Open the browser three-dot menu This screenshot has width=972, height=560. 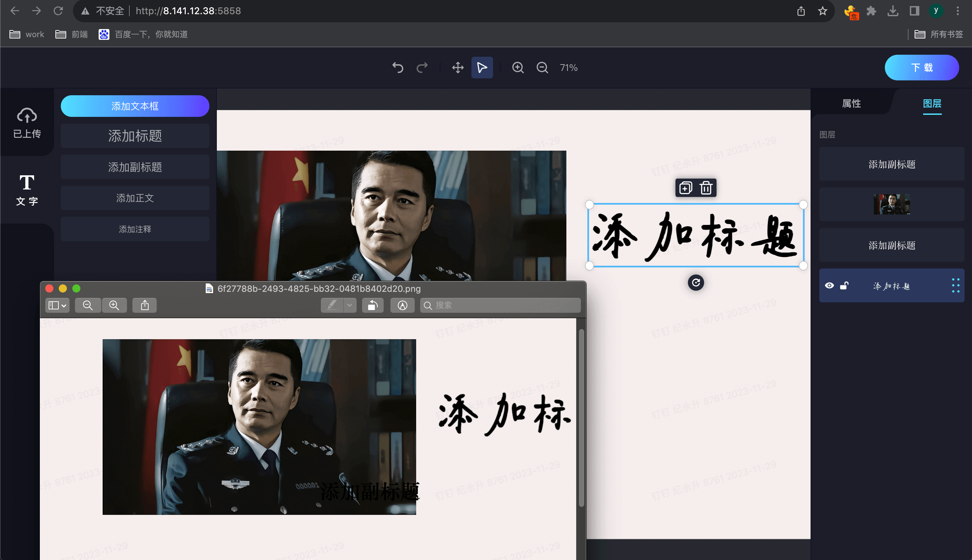click(957, 11)
